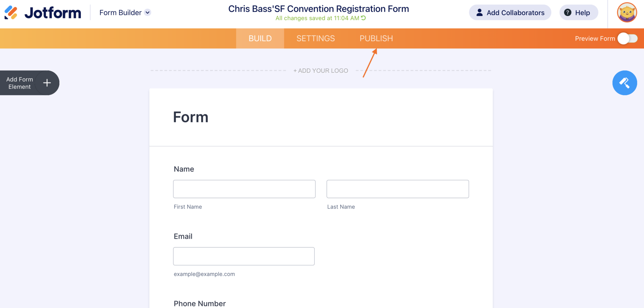
Task: Click the question mark icon beside Help
Action: click(x=568, y=12)
